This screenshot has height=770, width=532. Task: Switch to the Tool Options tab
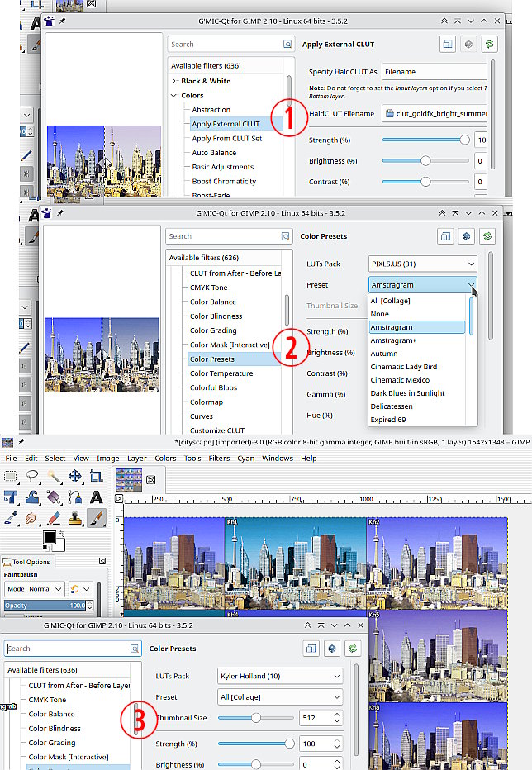coord(28,562)
